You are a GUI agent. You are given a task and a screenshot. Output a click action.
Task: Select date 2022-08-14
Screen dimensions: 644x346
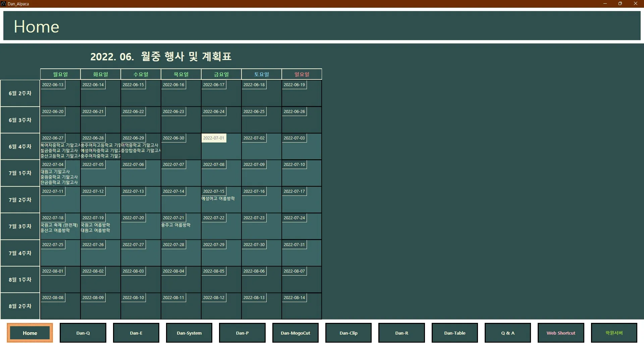click(x=294, y=298)
